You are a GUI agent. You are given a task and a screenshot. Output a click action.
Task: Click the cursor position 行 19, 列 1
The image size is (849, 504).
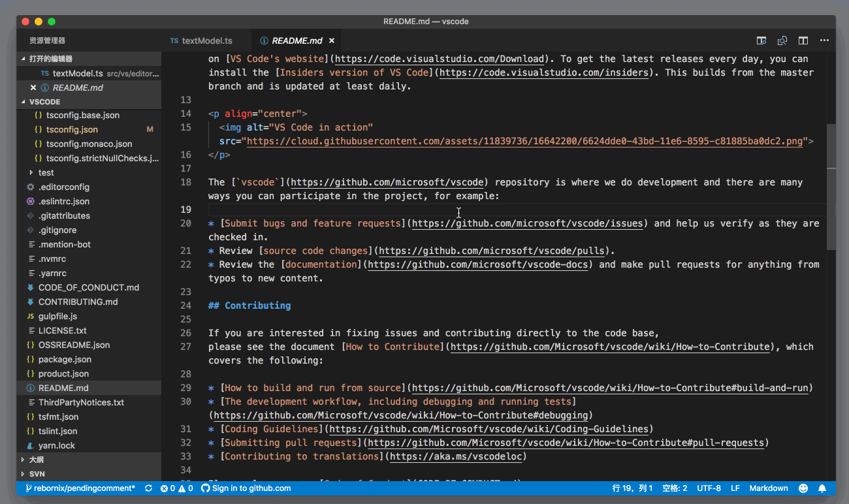click(633, 488)
